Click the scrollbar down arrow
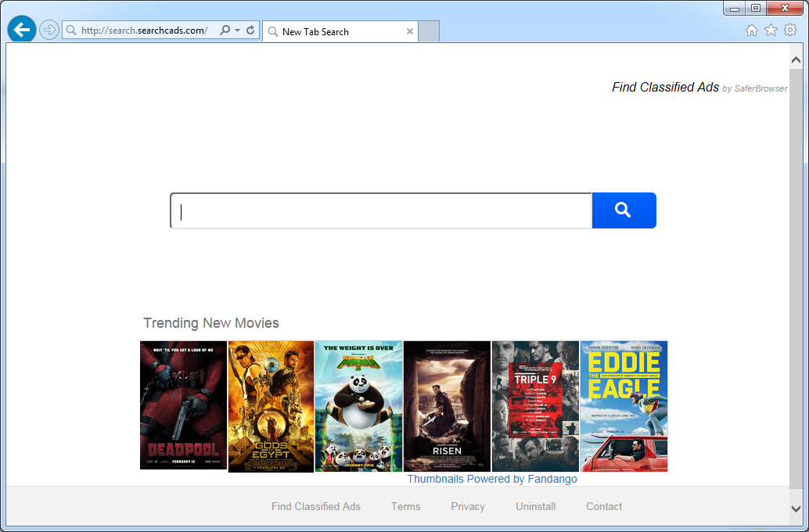The image size is (809, 532). [796, 509]
